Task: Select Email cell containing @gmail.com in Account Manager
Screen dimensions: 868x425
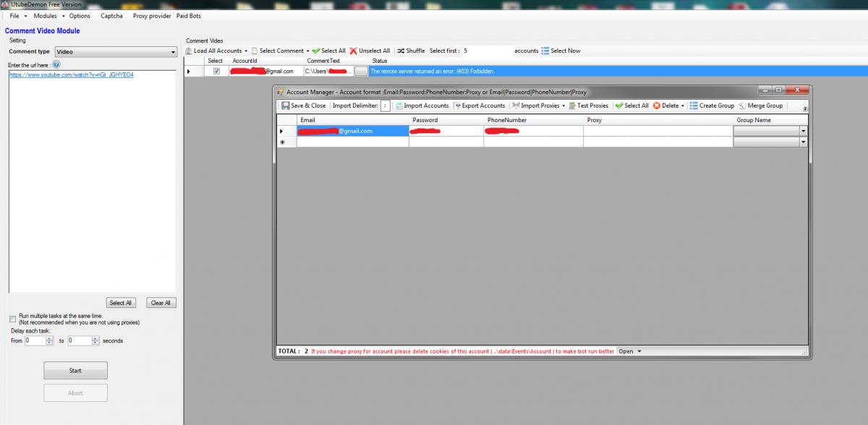Action: [353, 131]
